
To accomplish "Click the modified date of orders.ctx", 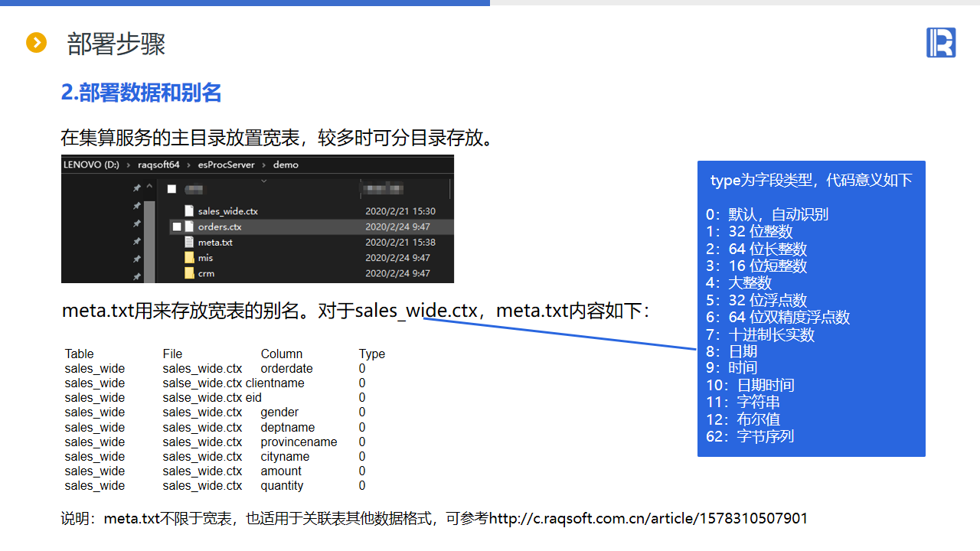I will coord(397,227).
